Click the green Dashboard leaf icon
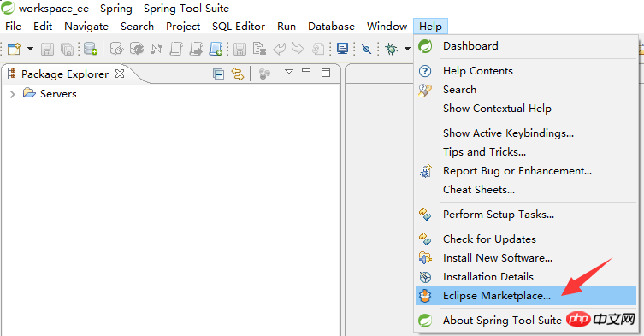The height and width of the screenshot is (336, 644). pos(425,46)
